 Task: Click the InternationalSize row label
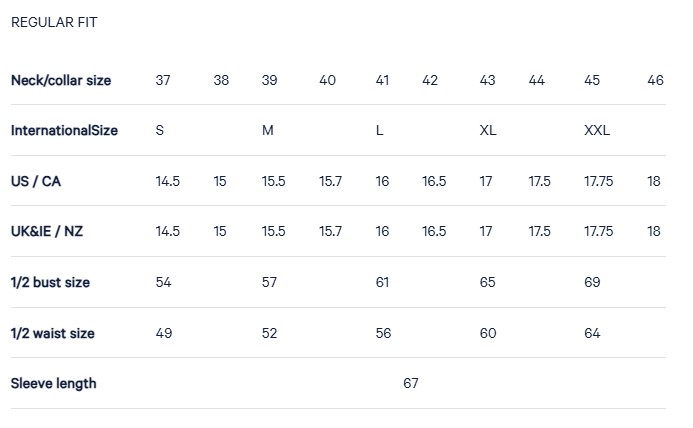(64, 131)
